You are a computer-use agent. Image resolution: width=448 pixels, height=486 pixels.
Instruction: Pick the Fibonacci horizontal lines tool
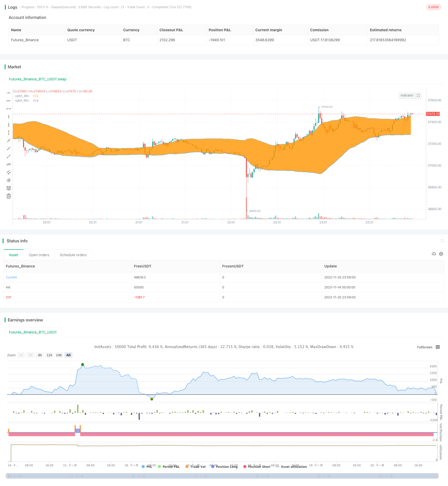9,188
